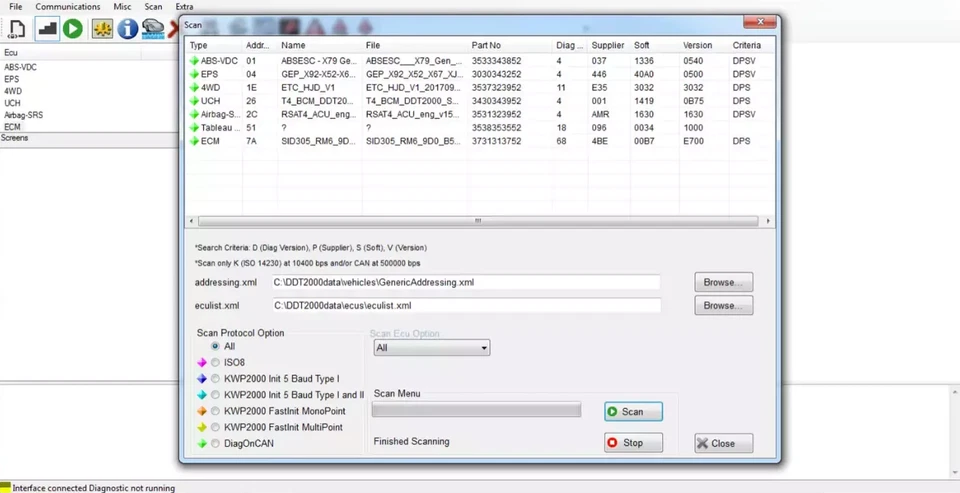960x493 pixels.
Task: Select the DiagOnCAN radio button
Action: pos(215,443)
